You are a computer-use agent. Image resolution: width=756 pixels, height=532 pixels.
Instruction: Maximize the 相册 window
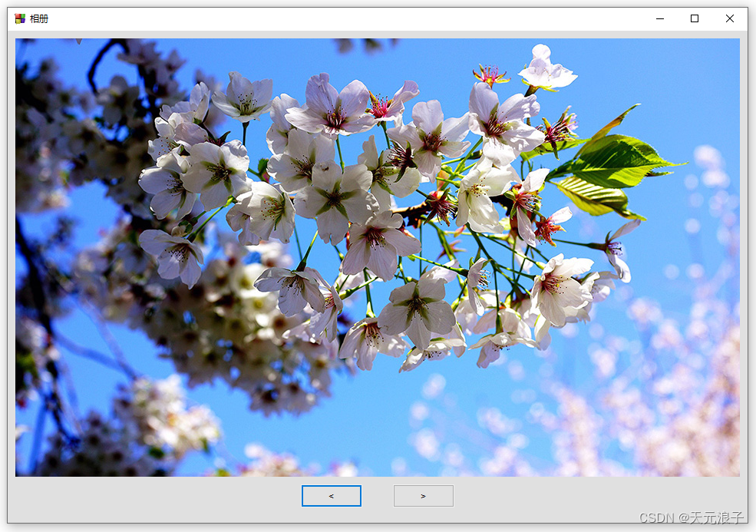click(695, 19)
